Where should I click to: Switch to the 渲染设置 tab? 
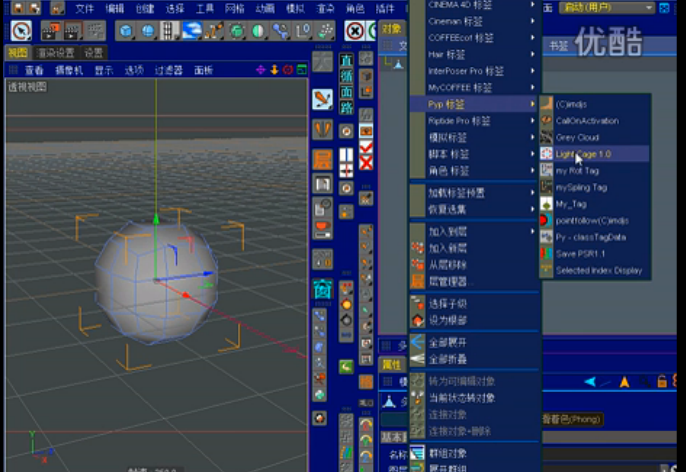(x=56, y=53)
